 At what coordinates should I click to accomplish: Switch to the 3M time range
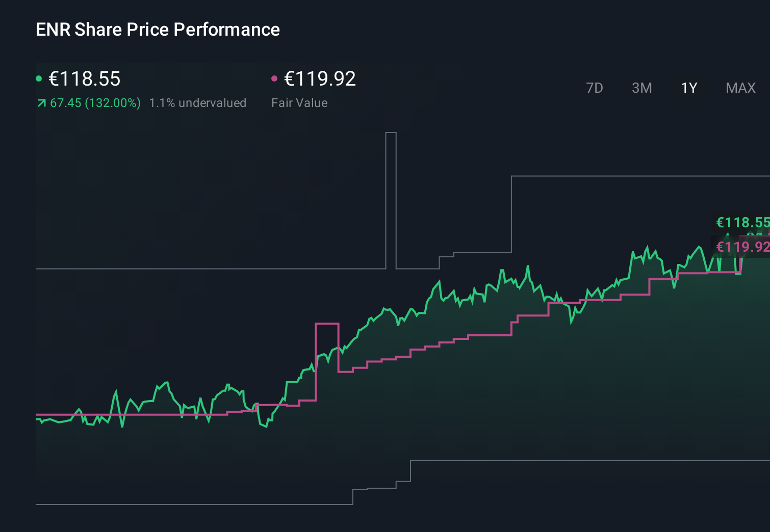[x=641, y=88]
